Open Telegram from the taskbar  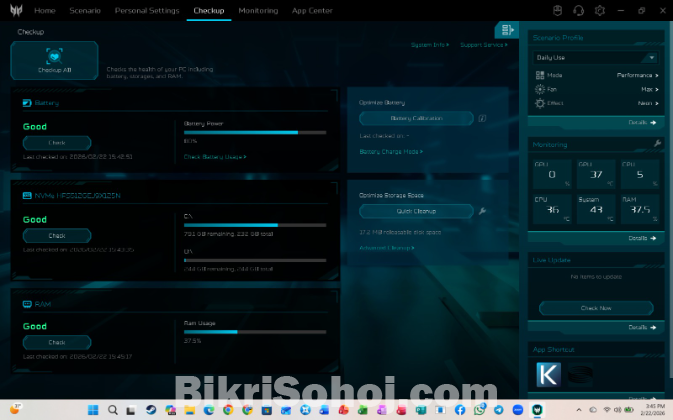point(498,410)
